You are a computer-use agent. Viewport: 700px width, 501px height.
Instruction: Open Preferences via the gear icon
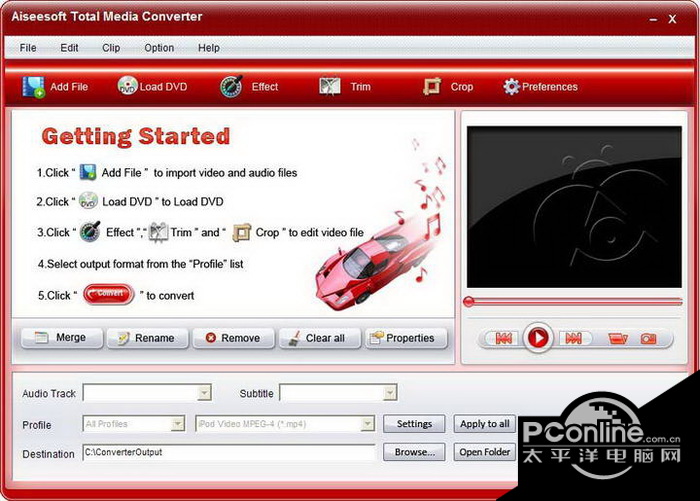coord(512,87)
